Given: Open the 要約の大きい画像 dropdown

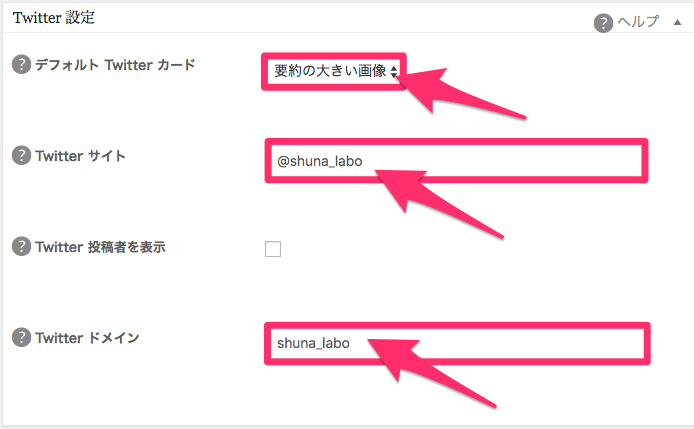Looking at the screenshot, I should 334,71.
